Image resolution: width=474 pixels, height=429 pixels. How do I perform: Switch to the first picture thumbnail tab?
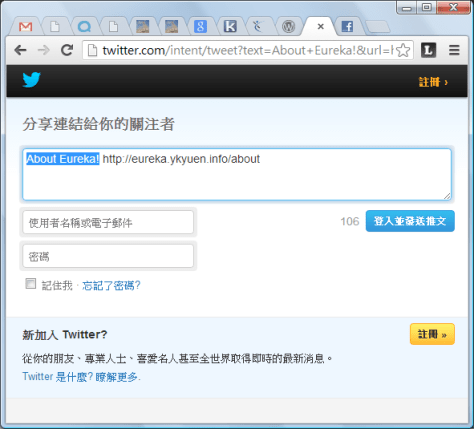click(x=143, y=26)
